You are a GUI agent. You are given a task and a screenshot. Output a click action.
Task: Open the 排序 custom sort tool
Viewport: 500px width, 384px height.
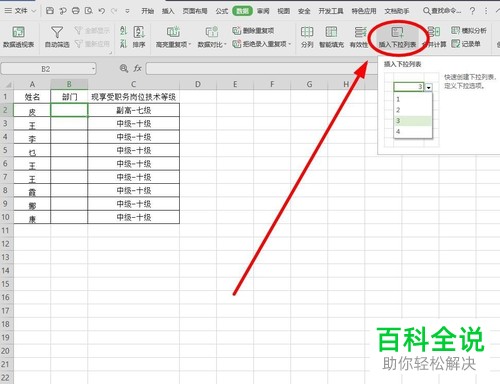coord(139,37)
